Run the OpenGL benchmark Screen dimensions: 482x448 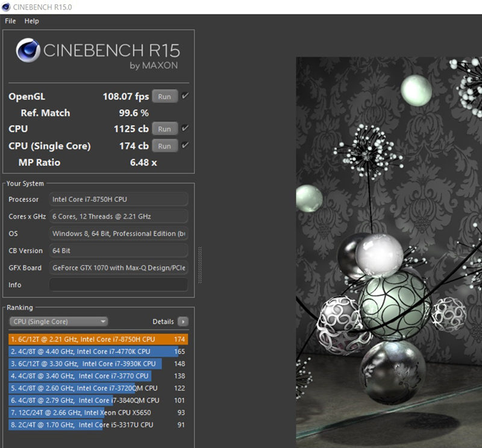pyautogui.click(x=164, y=96)
